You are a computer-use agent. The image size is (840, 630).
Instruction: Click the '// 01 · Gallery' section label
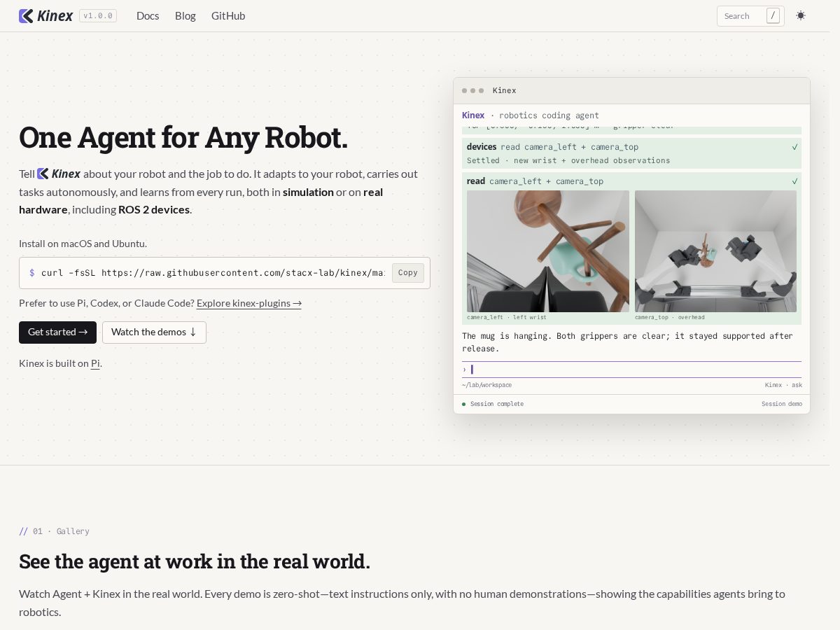click(x=54, y=531)
